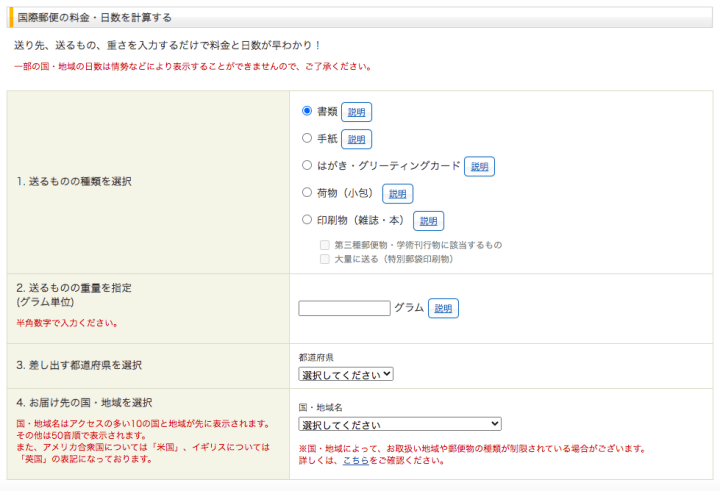Select 印刷物（雑誌・本） radio option
This screenshot has width=720, height=491.
[307, 219]
